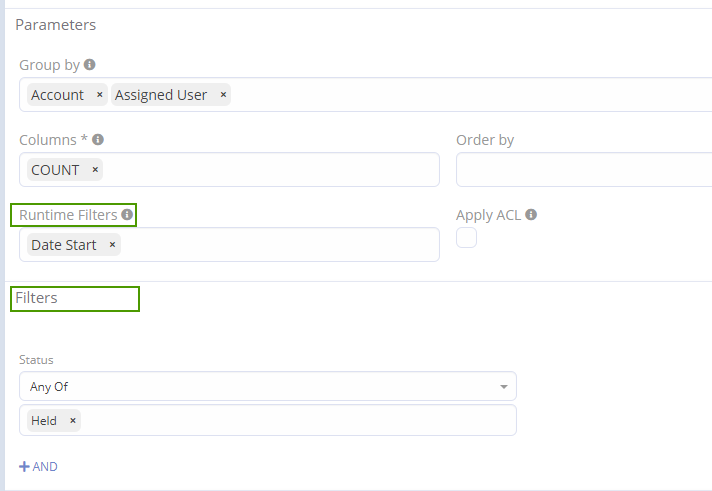Click inside the Status values field
Image resolution: width=712 pixels, height=491 pixels.
click(x=300, y=421)
